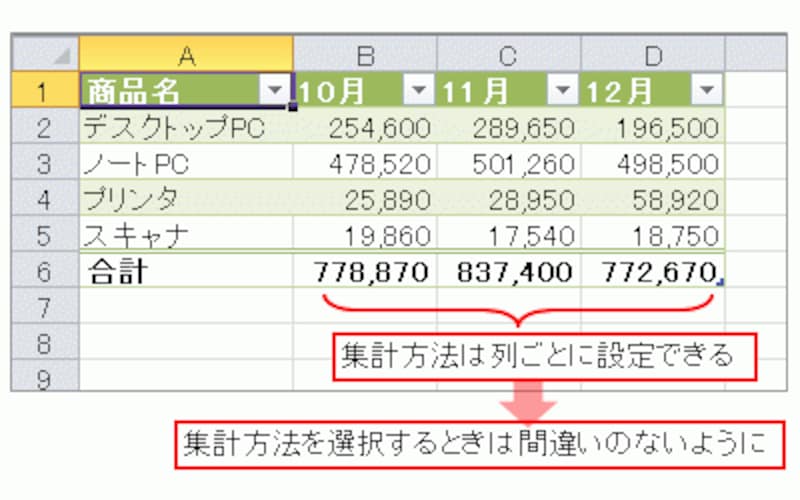Click cell value 19,860
This screenshot has width=800, height=500.
(x=365, y=234)
